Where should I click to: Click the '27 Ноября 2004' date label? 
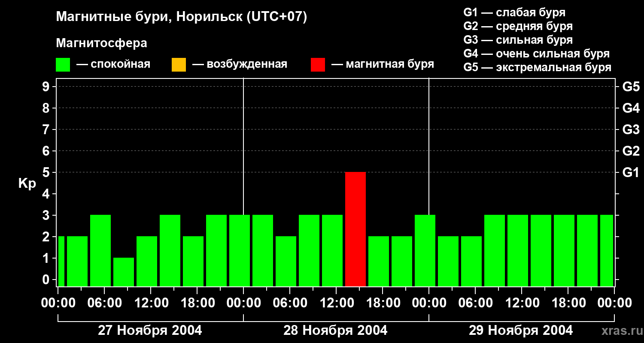tap(150, 331)
